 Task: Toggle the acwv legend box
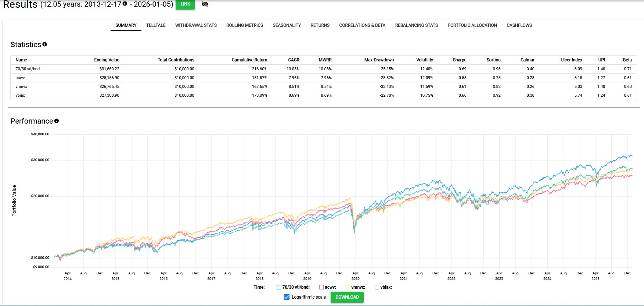tap(321, 287)
